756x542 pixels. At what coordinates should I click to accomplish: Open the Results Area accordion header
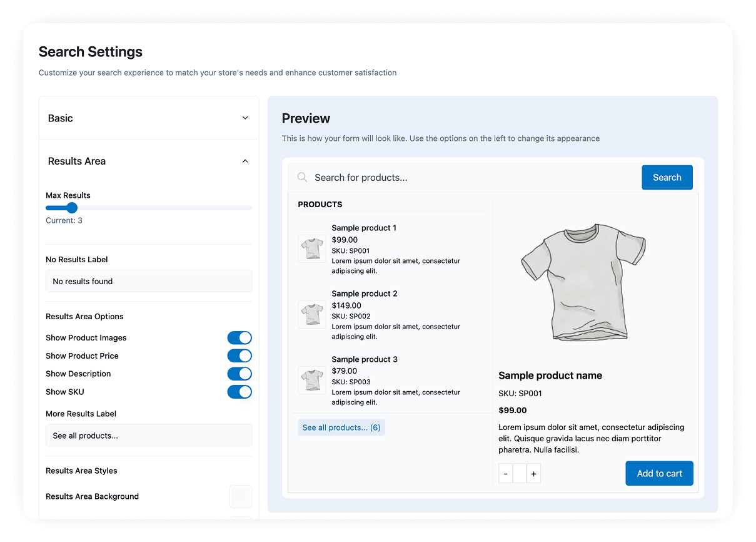[x=77, y=161]
